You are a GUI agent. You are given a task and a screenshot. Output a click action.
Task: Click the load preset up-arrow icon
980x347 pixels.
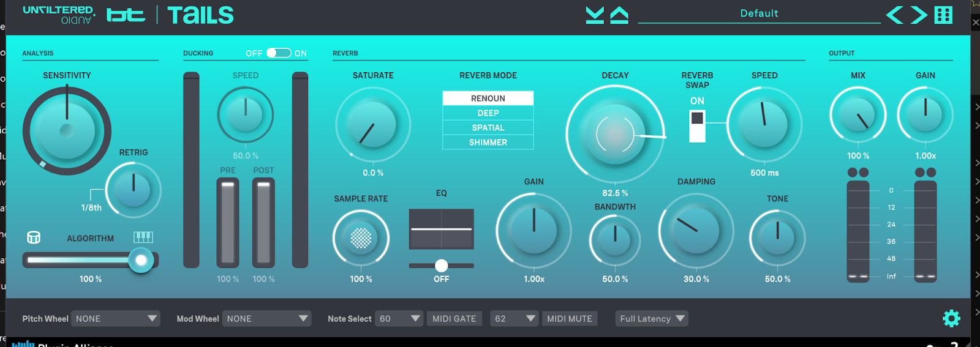pyautogui.click(x=619, y=15)
